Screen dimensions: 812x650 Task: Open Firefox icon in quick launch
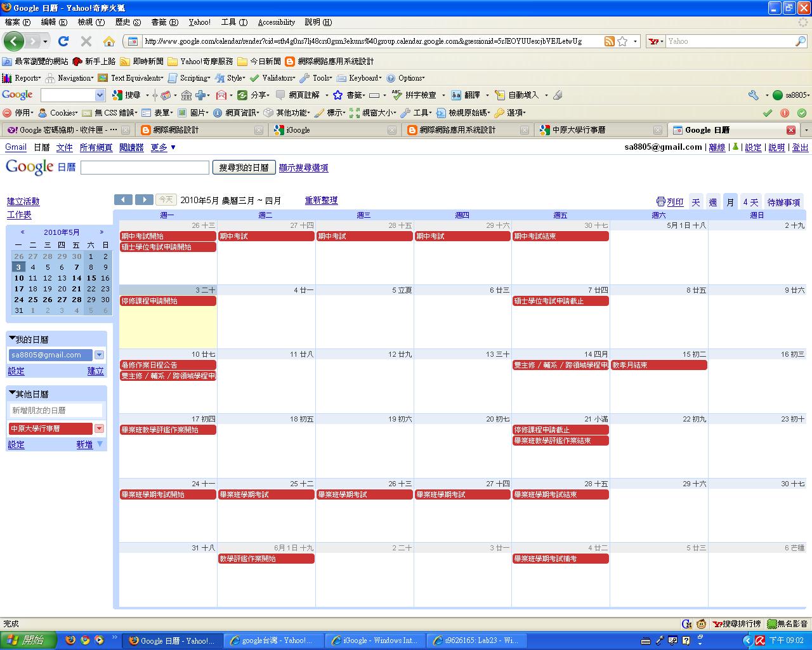pyautogui.click(x=70, y=640)
